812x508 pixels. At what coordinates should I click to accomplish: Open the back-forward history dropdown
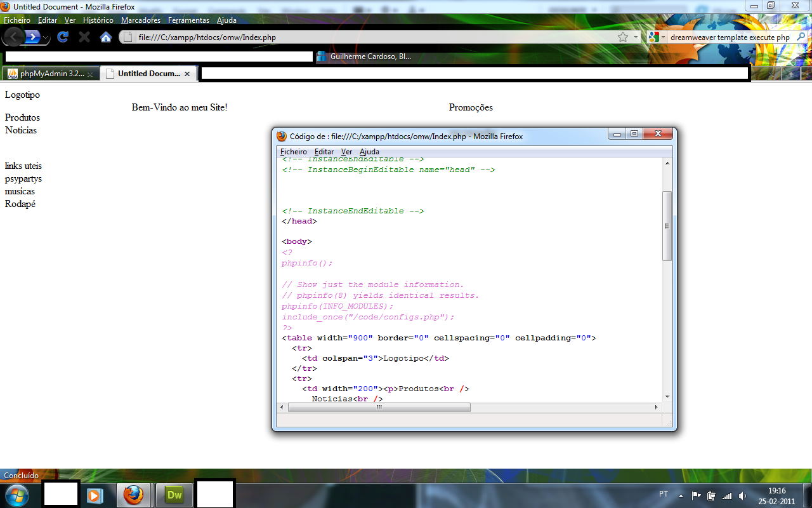tap(46, 38)
